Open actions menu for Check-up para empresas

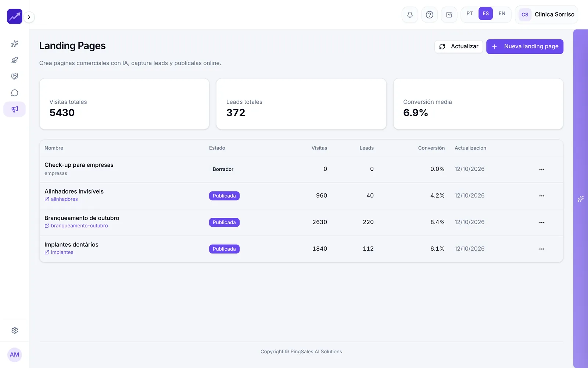[x=542, y=169]
